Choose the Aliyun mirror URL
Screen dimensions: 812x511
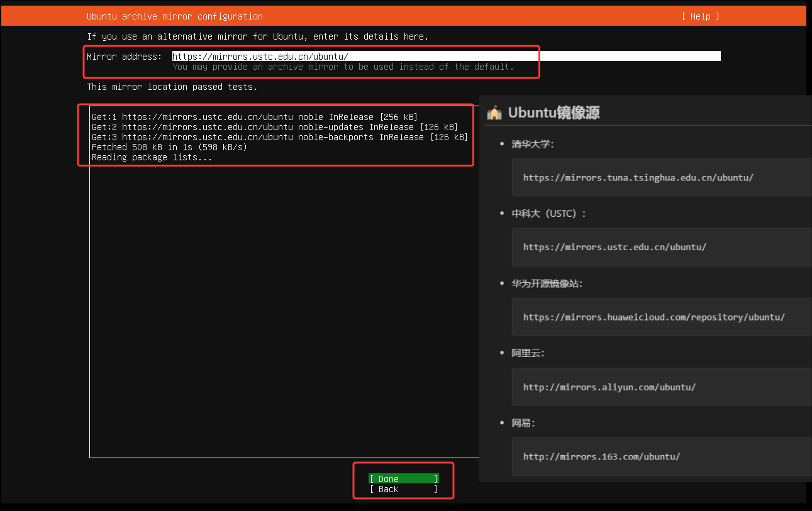pyautogui.click(x=609, y=387)
